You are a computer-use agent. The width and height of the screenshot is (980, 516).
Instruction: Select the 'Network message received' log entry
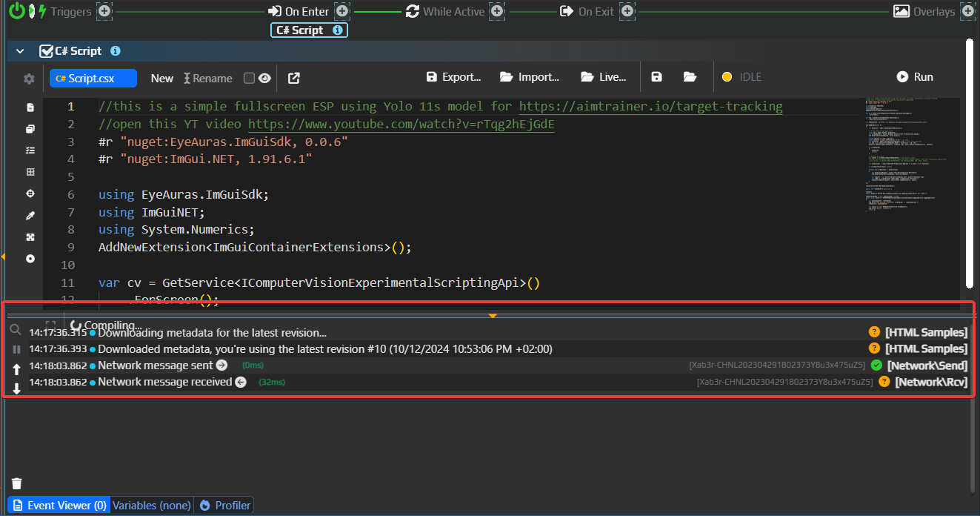point(499,383)
